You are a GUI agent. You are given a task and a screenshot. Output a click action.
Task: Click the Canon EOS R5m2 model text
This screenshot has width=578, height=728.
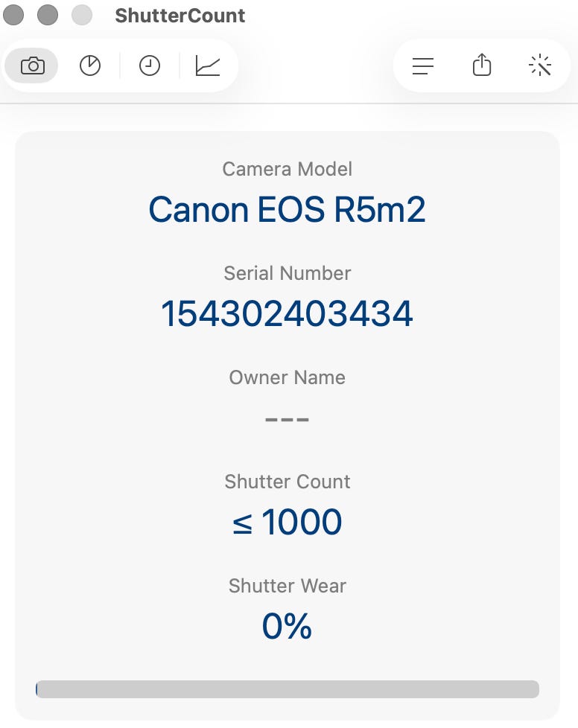(x=288, y=210)
